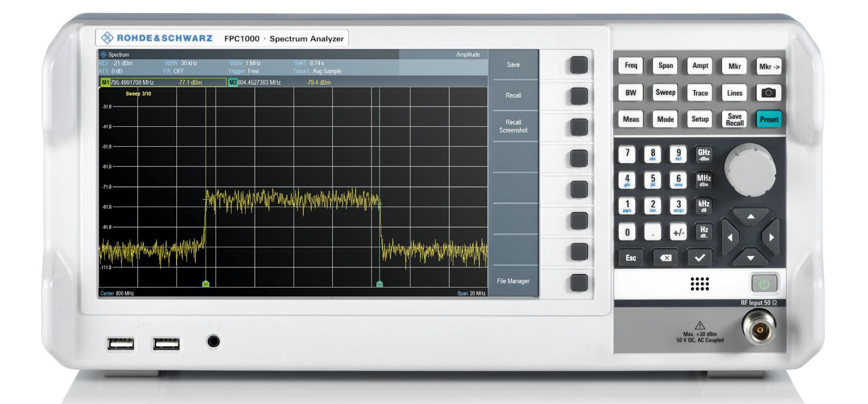Select the Sweep key
Image resolution: width=868 pixels, height=404 pixels.
coord(665,92)
